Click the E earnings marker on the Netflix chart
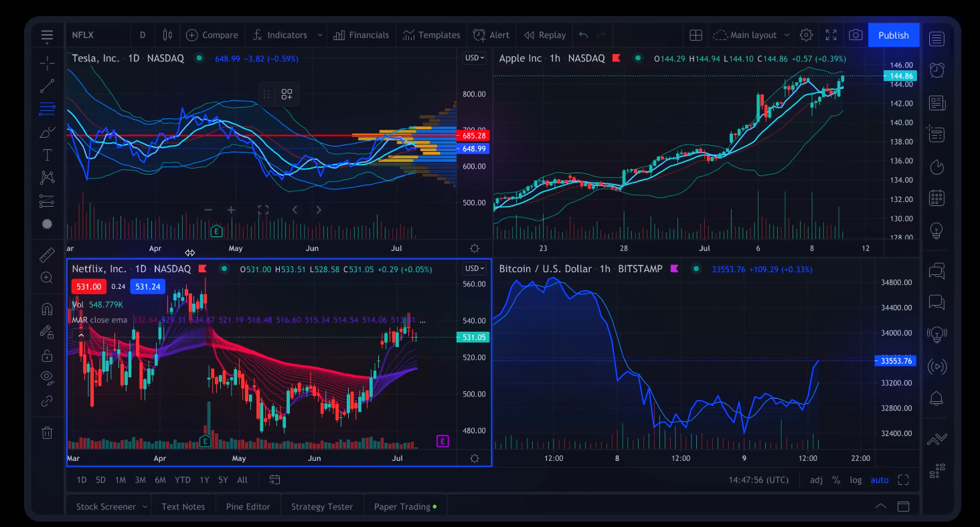Image resolution: width=980 pixels, height=527 pixels. point(206,441)
